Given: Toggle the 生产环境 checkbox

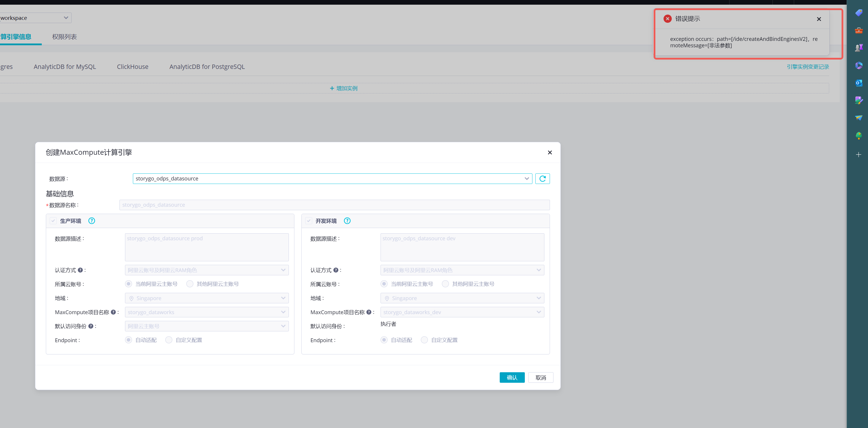Looking at the screenshot, I should coord(53,221).
